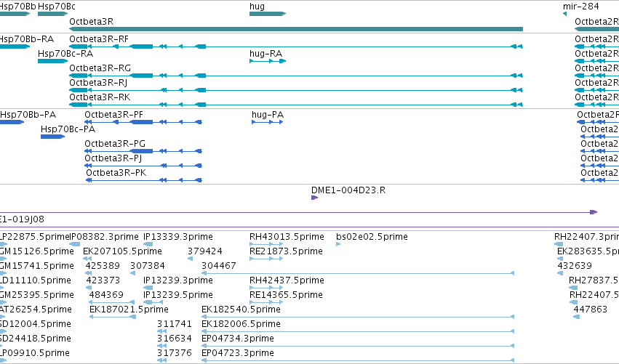Select the IP08382.3prime EST label
Image resolution: width=619 pixels, height=364 pixels.
tap(104, 237)
